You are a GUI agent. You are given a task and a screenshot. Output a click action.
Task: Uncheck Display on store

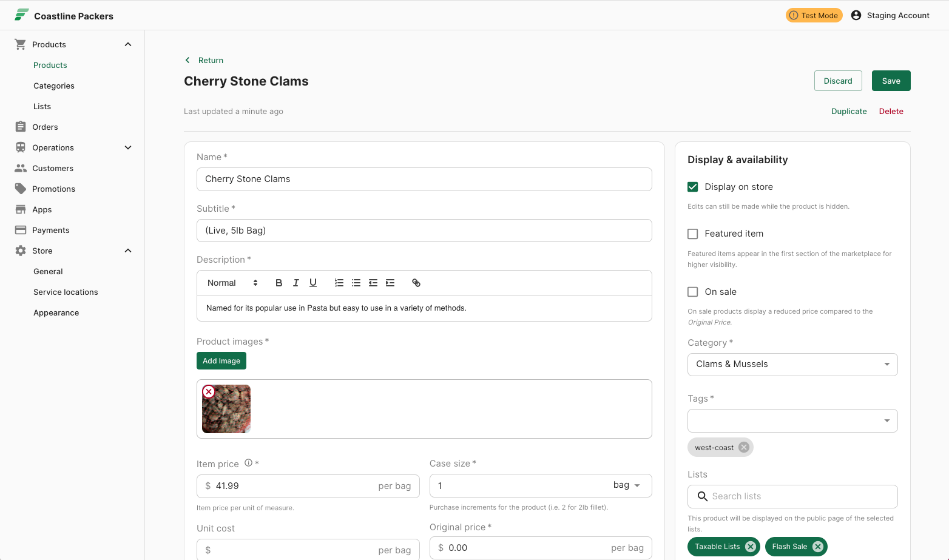click(x=692, y=187)
